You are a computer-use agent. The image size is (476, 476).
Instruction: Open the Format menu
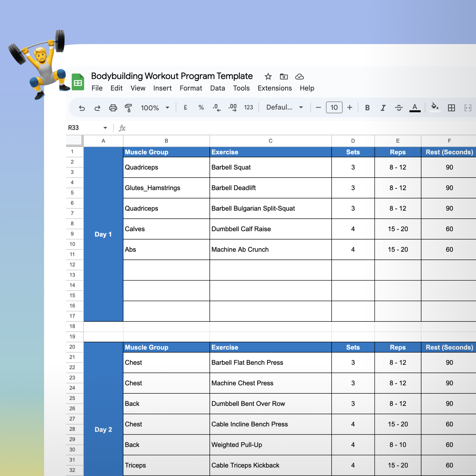pos(191,88)
